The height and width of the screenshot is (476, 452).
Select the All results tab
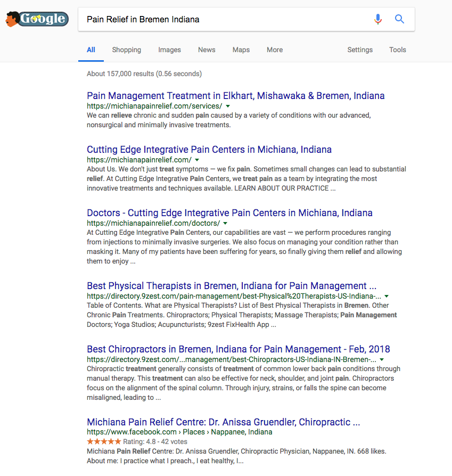(x=91, y=50)
